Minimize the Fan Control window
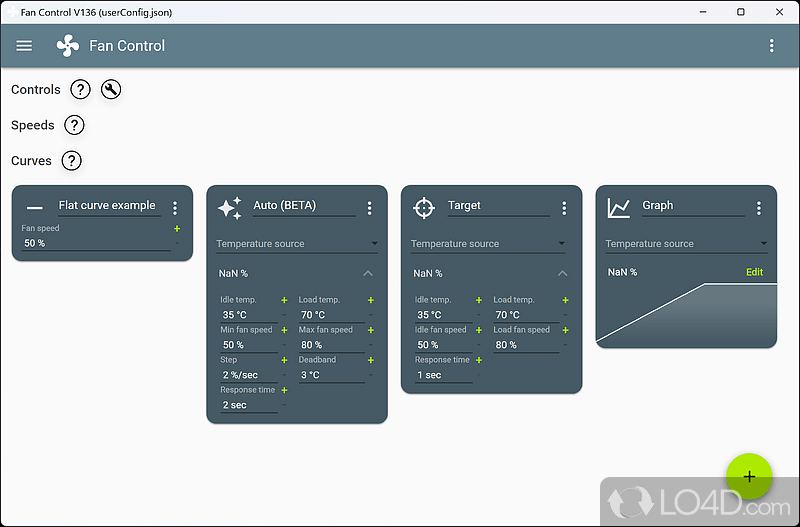This screenshot has height=527, width=800. (x=703, y=12)
